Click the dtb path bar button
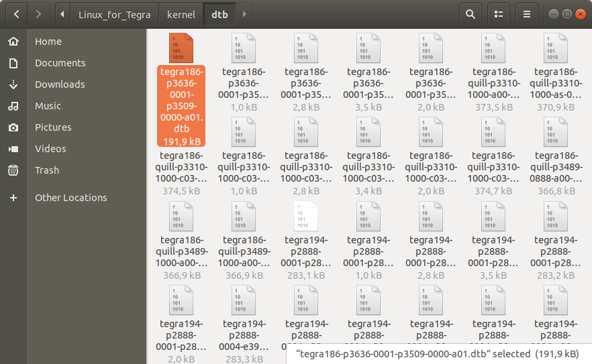 [219, 14]
